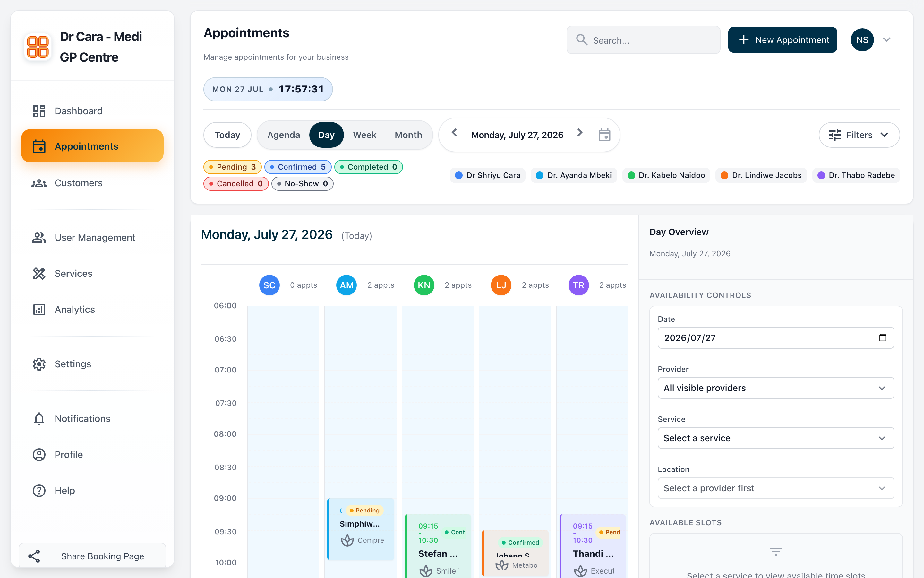The width and height of the screenshot is (924, 578).
Task: Switch to Week view
Action: coord(365,135)
